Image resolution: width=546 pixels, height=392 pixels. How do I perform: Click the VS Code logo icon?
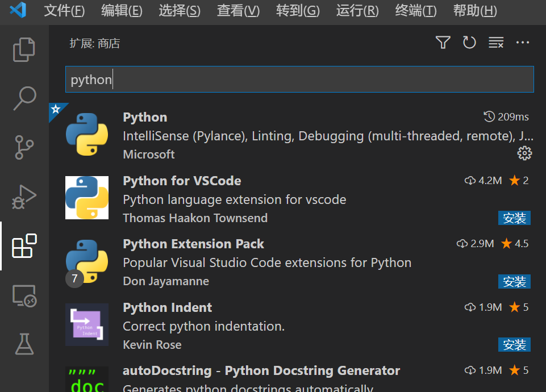(x=18, y=10)
